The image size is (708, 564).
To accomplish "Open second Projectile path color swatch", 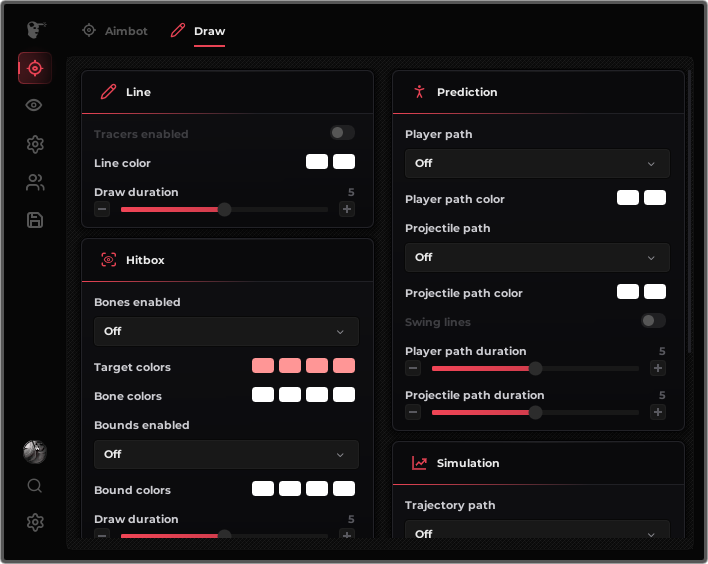I will [x=655, y=292].
